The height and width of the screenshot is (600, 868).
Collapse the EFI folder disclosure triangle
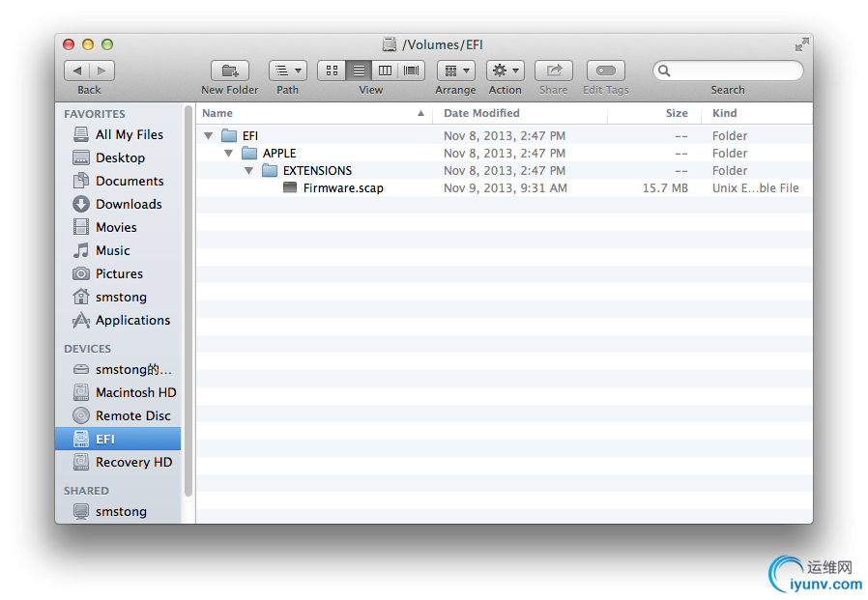208,135
